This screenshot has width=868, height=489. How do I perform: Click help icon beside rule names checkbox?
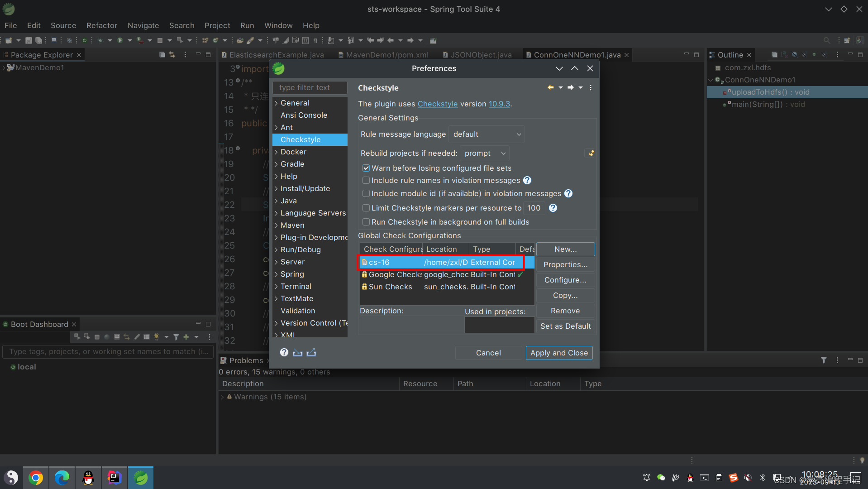pos(527,180)
